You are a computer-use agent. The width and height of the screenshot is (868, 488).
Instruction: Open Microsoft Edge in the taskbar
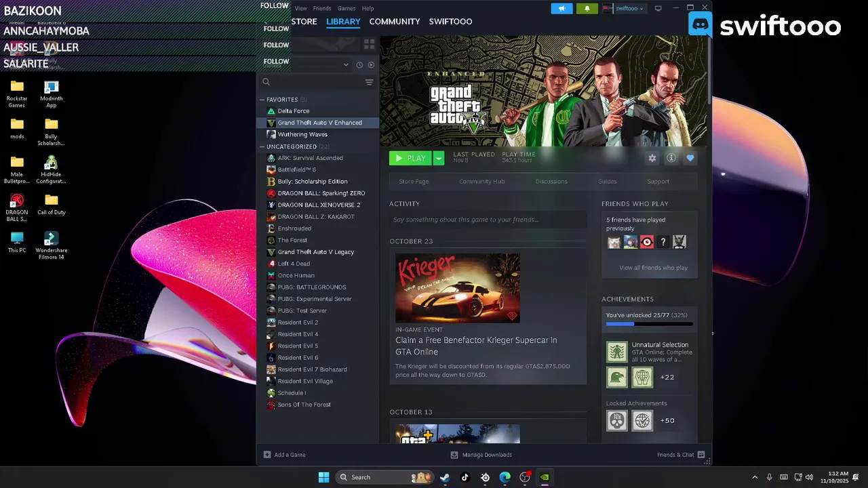505,477
